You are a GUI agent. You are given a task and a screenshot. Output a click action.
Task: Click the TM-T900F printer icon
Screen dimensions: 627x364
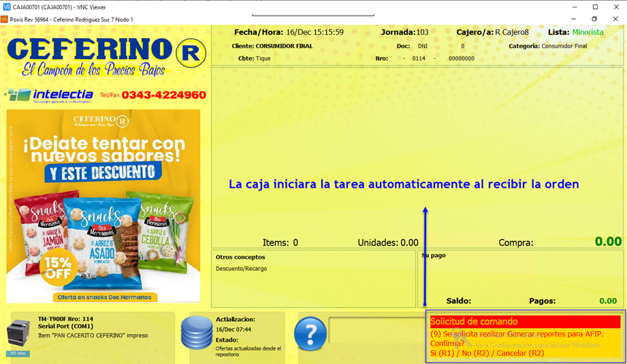coord(18,334)
